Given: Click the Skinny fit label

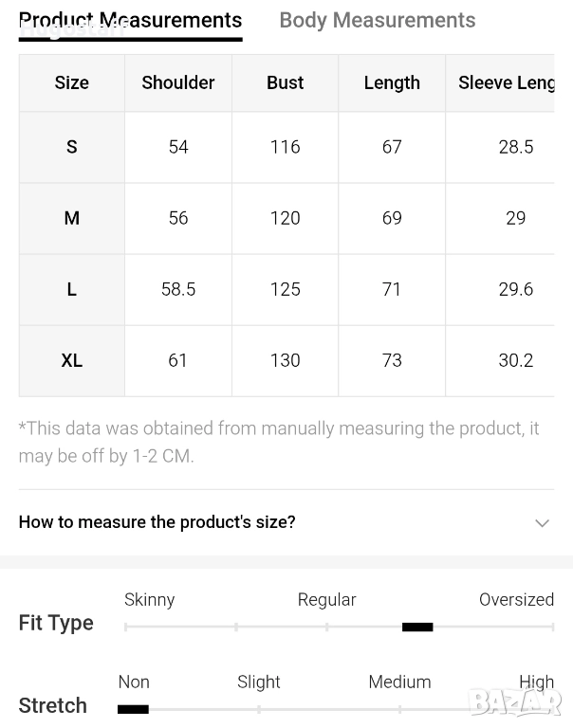Looking at the screenshot, I should [149, 600].
